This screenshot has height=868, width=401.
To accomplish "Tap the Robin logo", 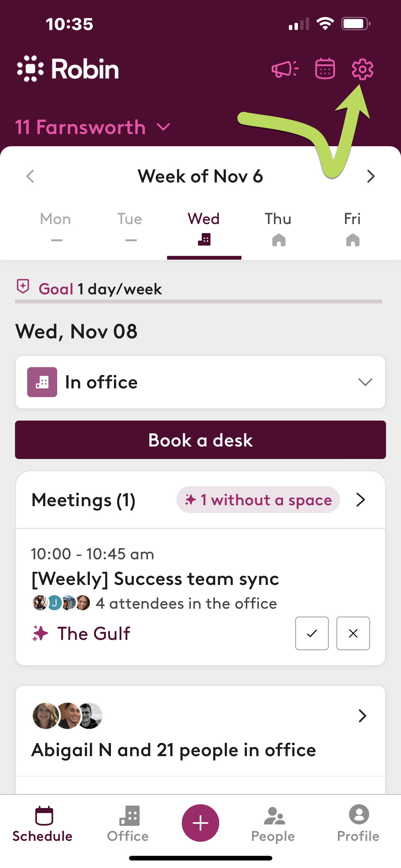I will [x=68, y=69].
